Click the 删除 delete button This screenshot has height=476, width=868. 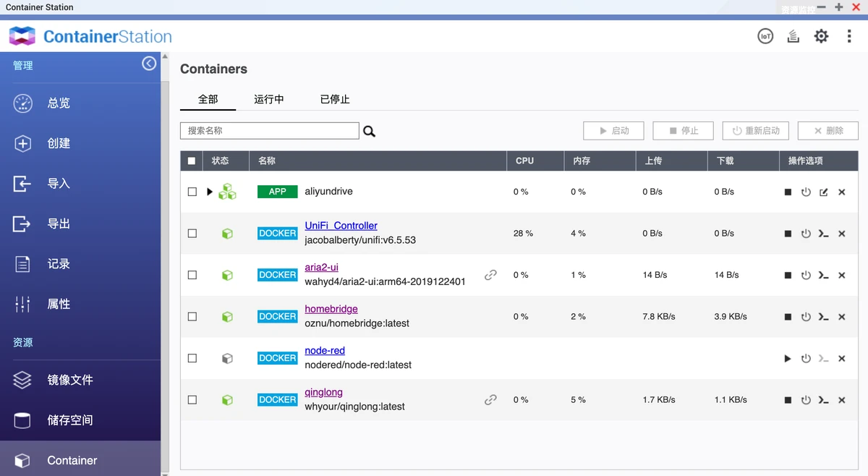[828, 131]
